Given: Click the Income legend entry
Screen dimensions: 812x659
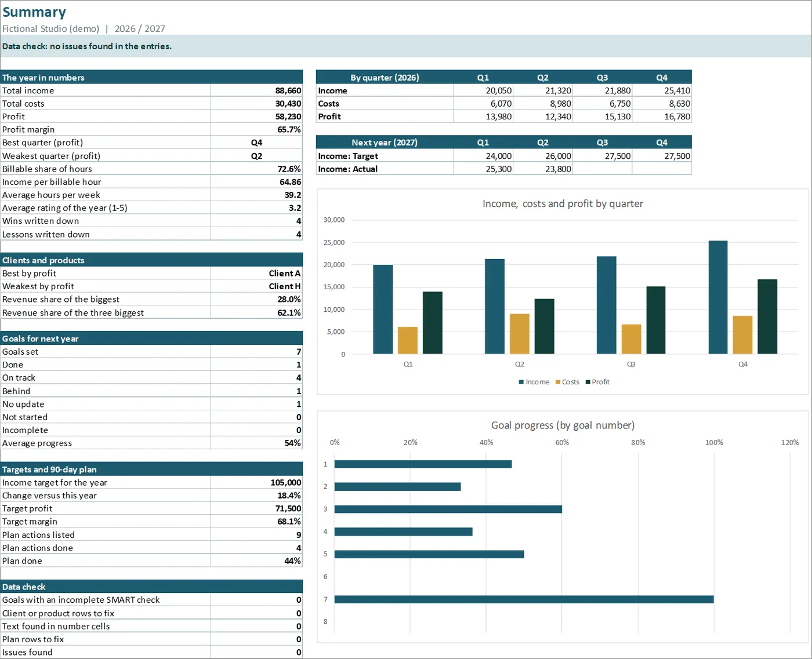Looking at the screenshot, I should (x=534, y=382).
